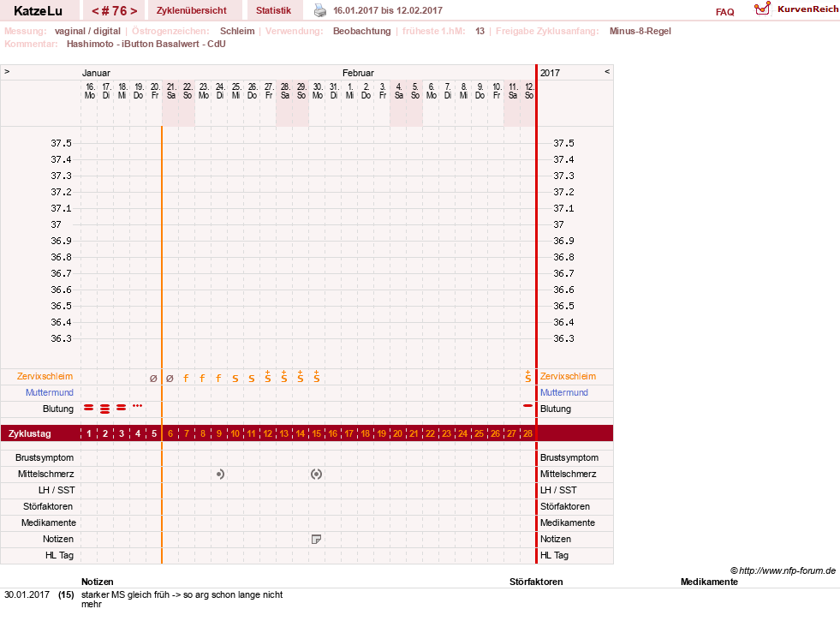Click the bleeding symbol on January 16
840x627 pixels.
pyautogui.click(x=89, y=409)
